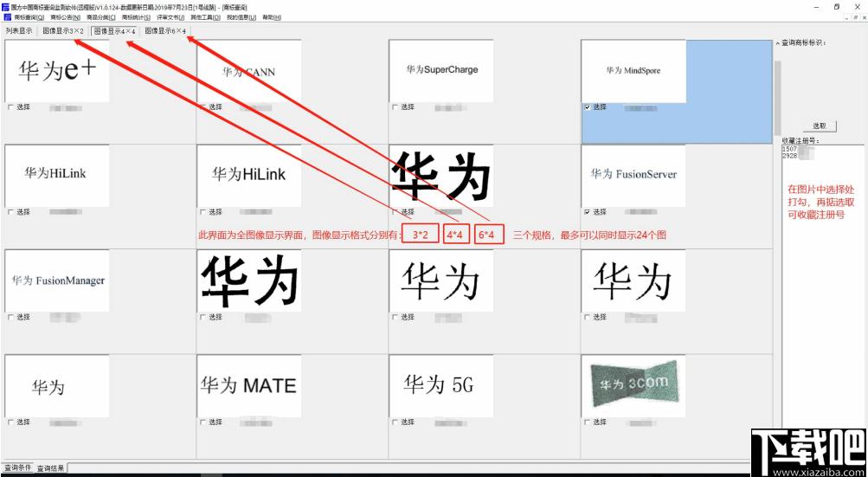Select the 华为 FusionManager trademark image
868x477 pixels.
pos(57,280)
